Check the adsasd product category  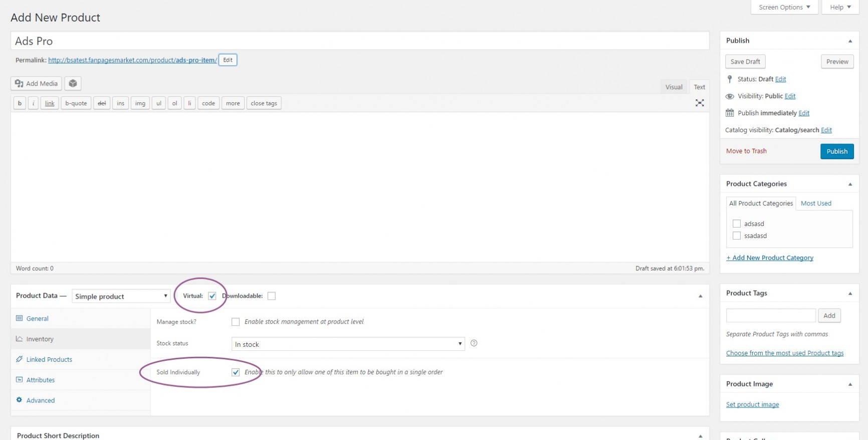pos(737,224)
